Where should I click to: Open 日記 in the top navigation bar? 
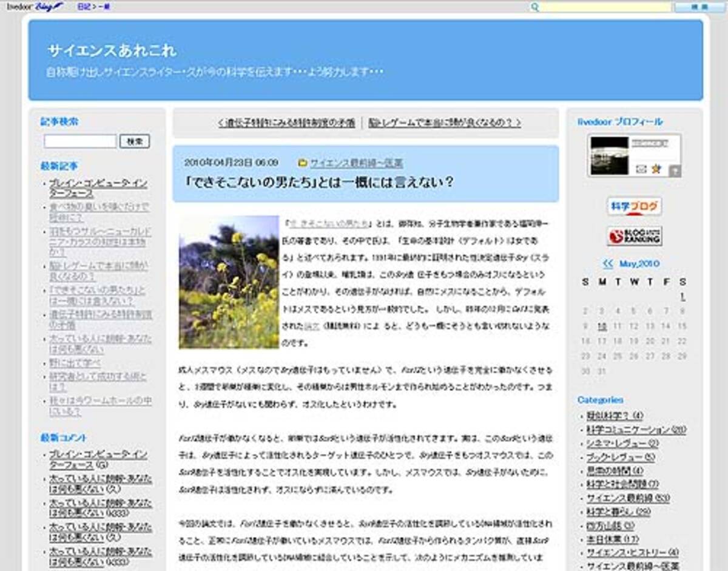[83, 5]
